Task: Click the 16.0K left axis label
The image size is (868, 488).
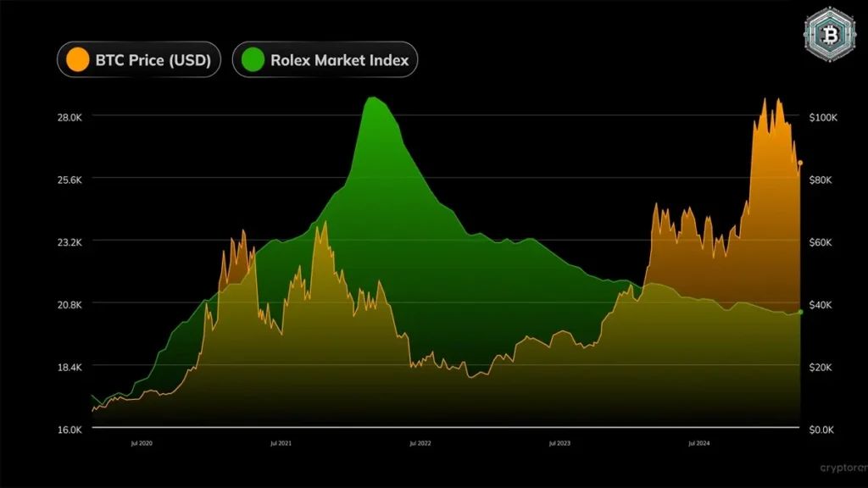Action: 70,430
